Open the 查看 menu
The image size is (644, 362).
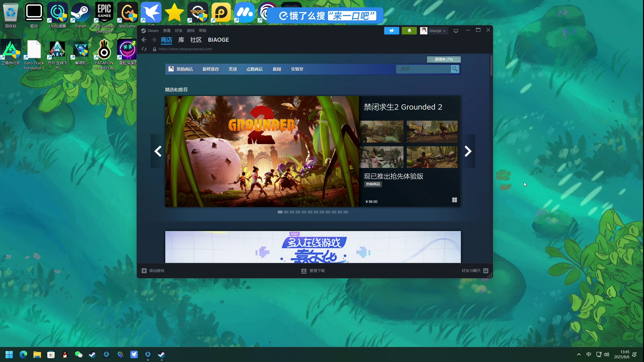[x=167, y=31]
